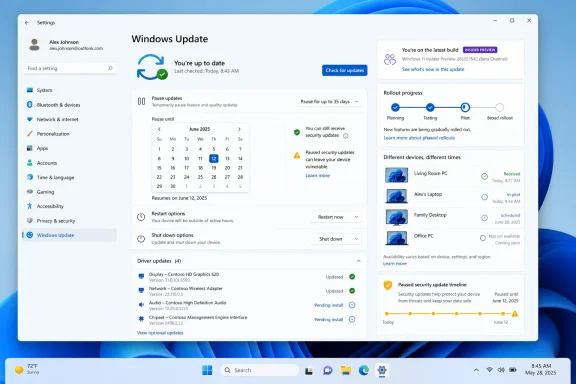Click the Living Room PC thumbnail
Viewport: 576px width, 384px height.
(396, 175)
